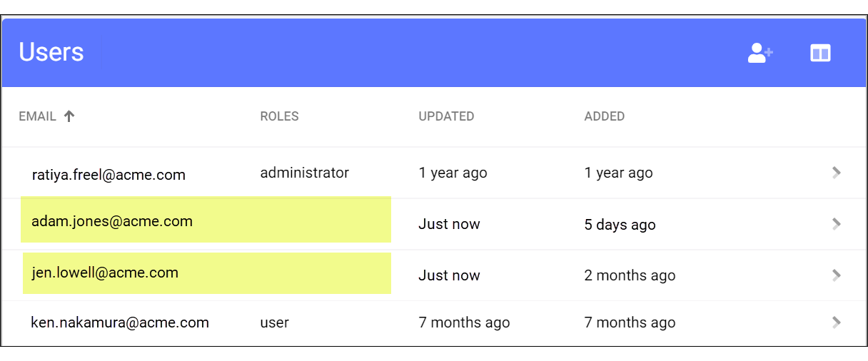Expand the jen.lowell row chevron
The width and height of the screenshot is (868, 361).
click(x=837, y=275)
